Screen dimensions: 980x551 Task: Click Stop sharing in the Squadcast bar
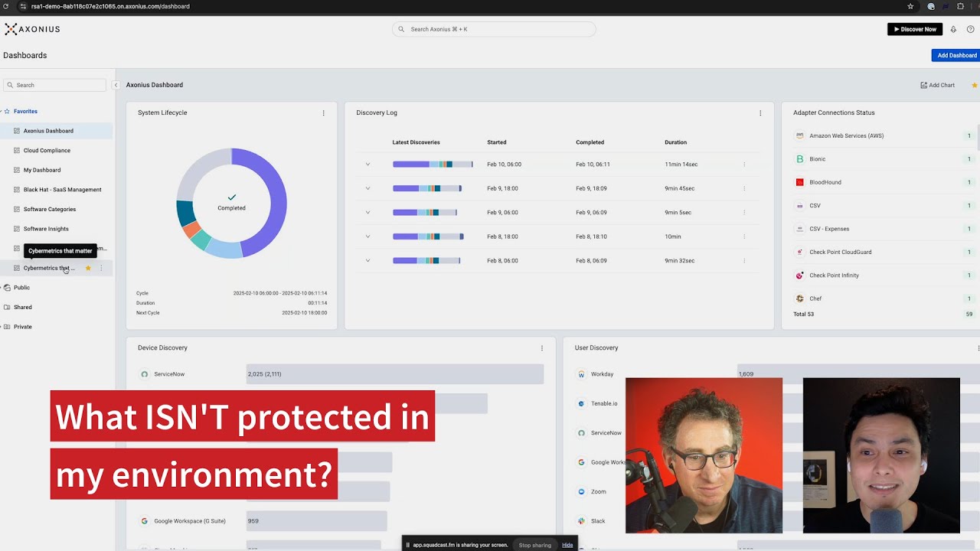coord(535,545)
